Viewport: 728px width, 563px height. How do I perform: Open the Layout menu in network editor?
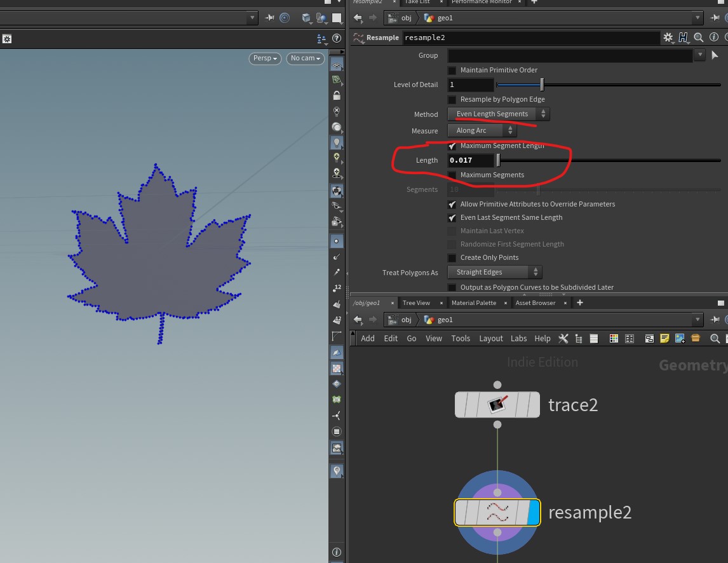point(490,339)
